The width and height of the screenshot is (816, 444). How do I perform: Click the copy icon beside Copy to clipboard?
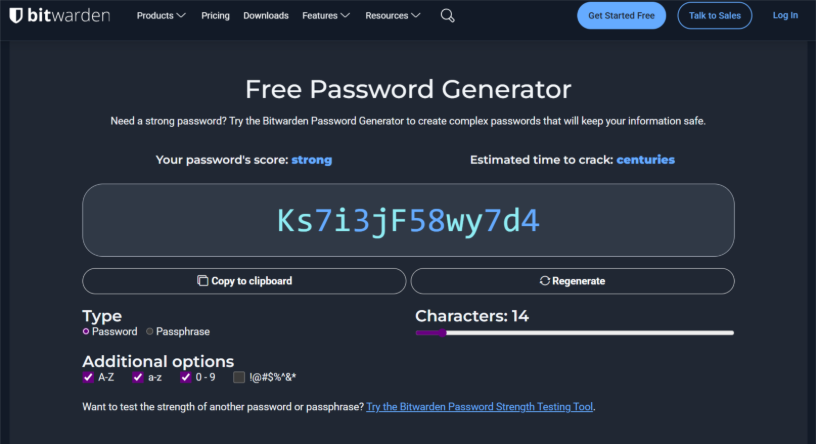(202, 281)
